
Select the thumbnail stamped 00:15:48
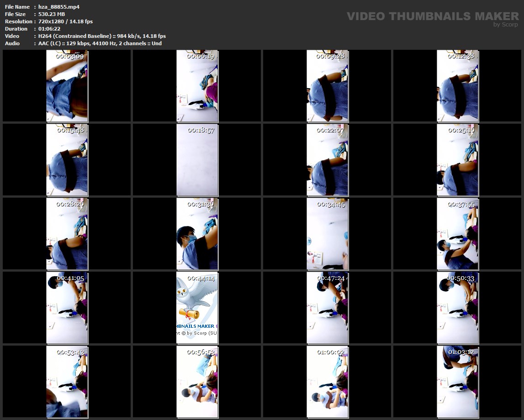pos(67,160)
